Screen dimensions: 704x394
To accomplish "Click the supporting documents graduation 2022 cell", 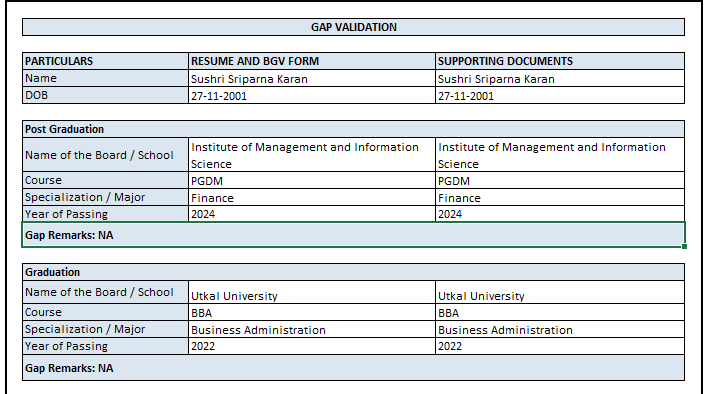I will click(560, 346).
